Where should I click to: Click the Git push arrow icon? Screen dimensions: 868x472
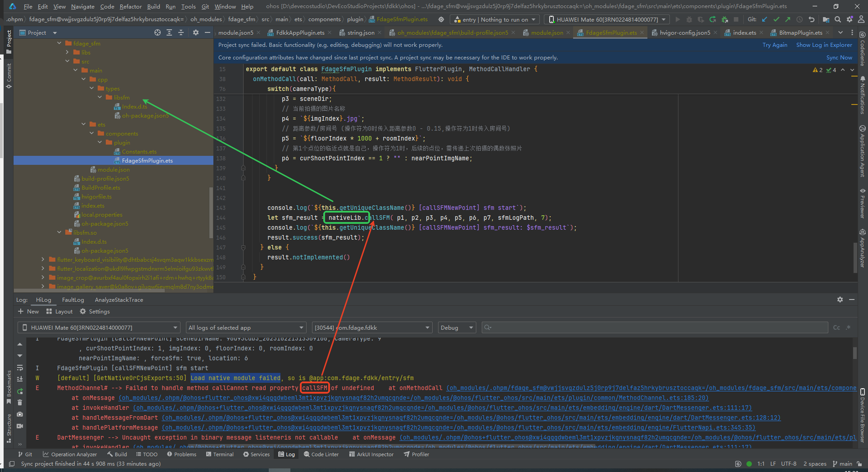(x=787, y=19)
